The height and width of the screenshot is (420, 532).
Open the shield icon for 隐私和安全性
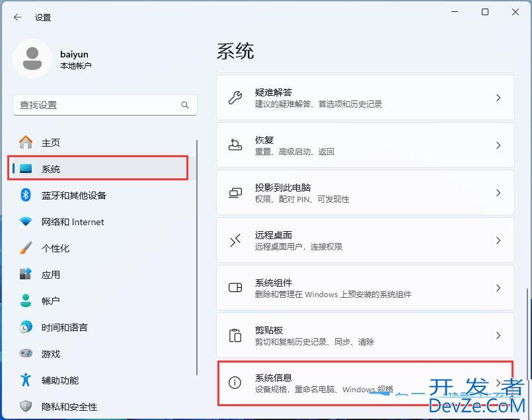[x=26, y=406]
